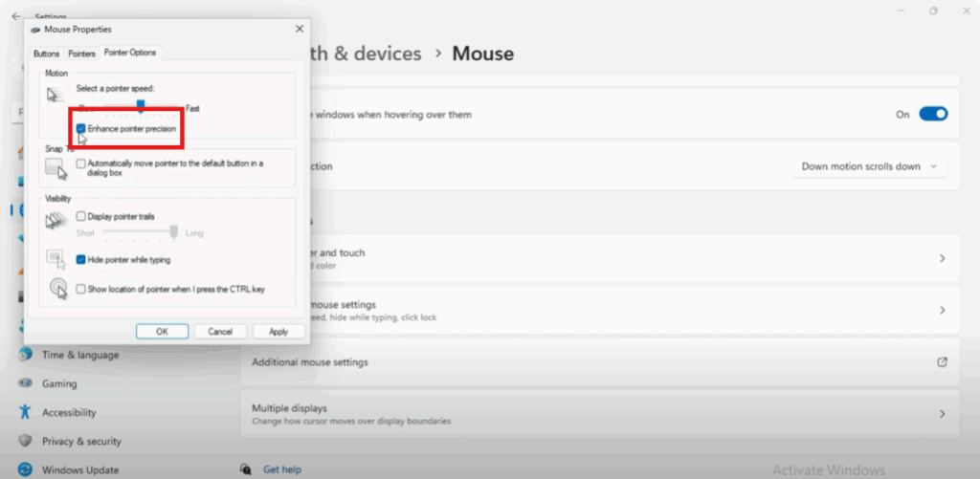
Task: Click the Snap To pointer icon
Action: click(56, 168)
